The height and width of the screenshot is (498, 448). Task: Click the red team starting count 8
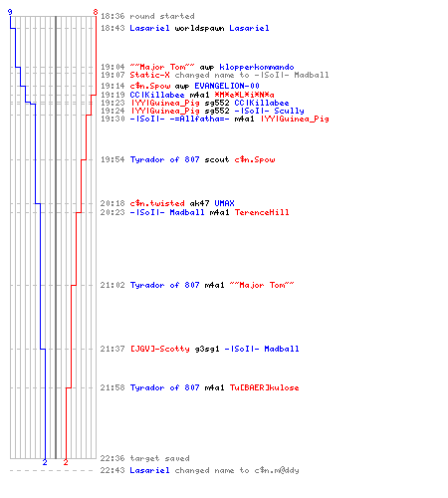[96, 12]
